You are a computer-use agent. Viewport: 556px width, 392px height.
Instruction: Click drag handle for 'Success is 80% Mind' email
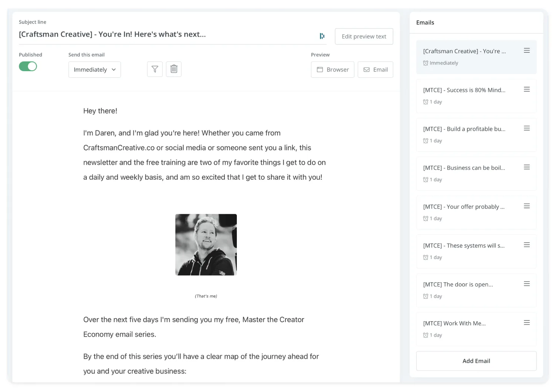[526, 90]
